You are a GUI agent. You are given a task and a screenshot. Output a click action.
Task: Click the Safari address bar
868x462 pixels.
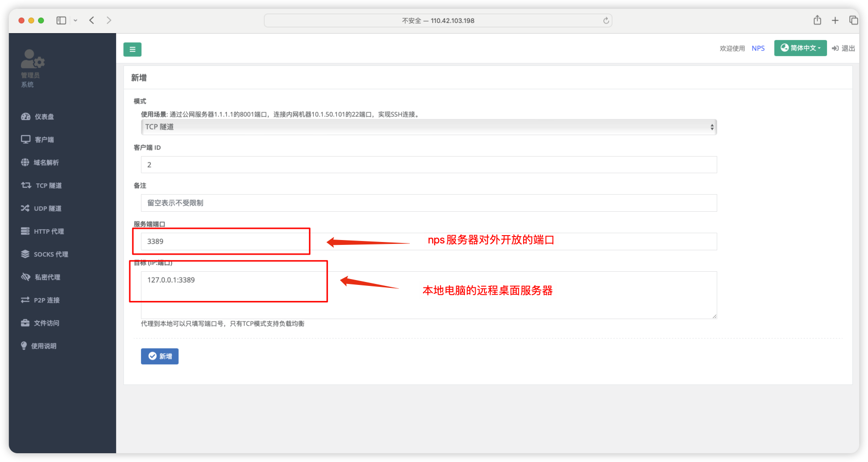tap(438, 20)
